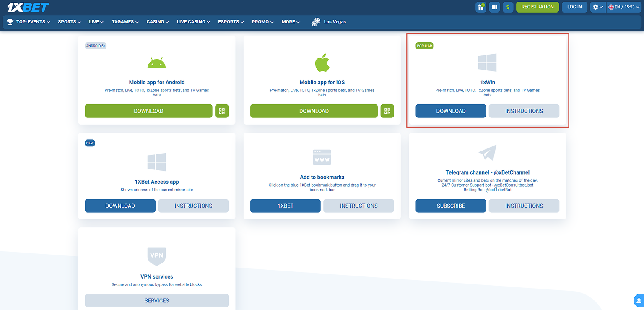This screenshot has height=310, width=644.
Task: Open the chat support icon in the corner
Action: (x=638, y=300)
